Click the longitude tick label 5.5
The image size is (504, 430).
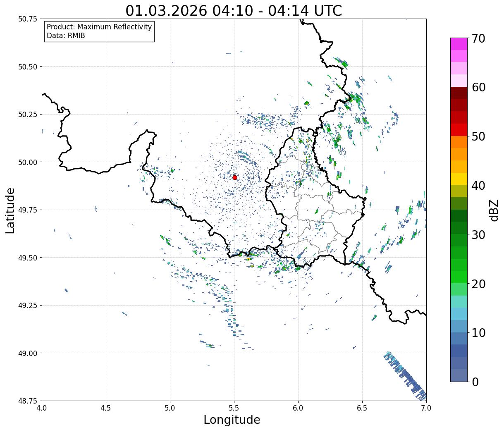tap(234, 408)
